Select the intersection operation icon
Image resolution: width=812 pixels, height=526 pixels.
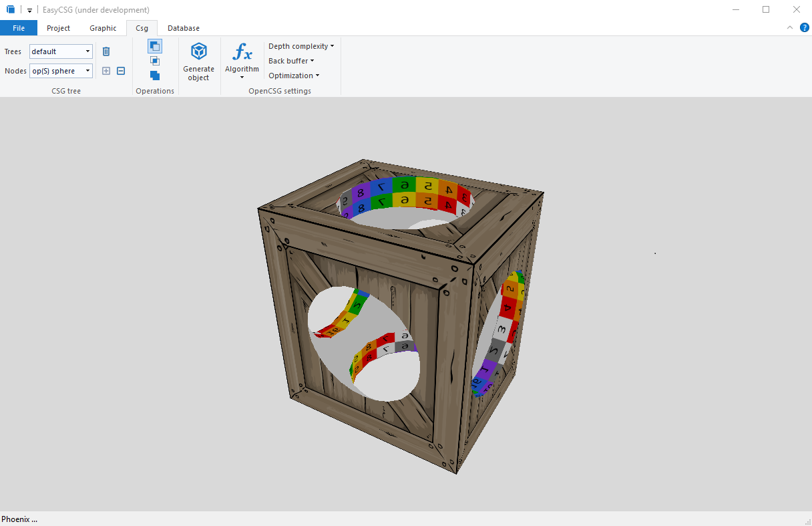pyautogui.click(x=155, y=61)
